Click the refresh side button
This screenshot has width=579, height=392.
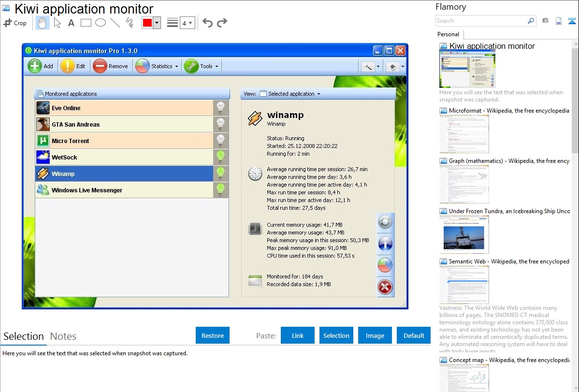tap(385, 222)
